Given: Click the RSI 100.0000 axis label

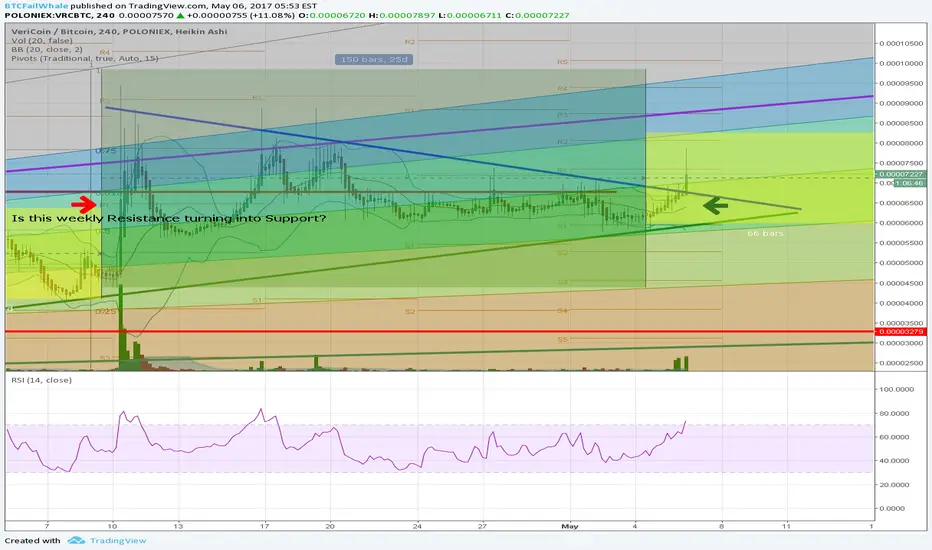Looking at the screenshot, I should coord(896,389).
